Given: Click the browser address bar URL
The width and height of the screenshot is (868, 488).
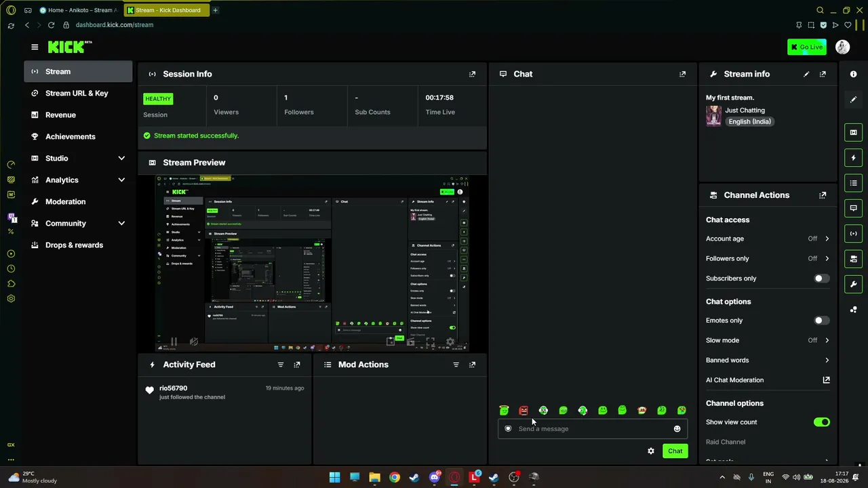Looking at the screenshot, I should coord(115,25).
